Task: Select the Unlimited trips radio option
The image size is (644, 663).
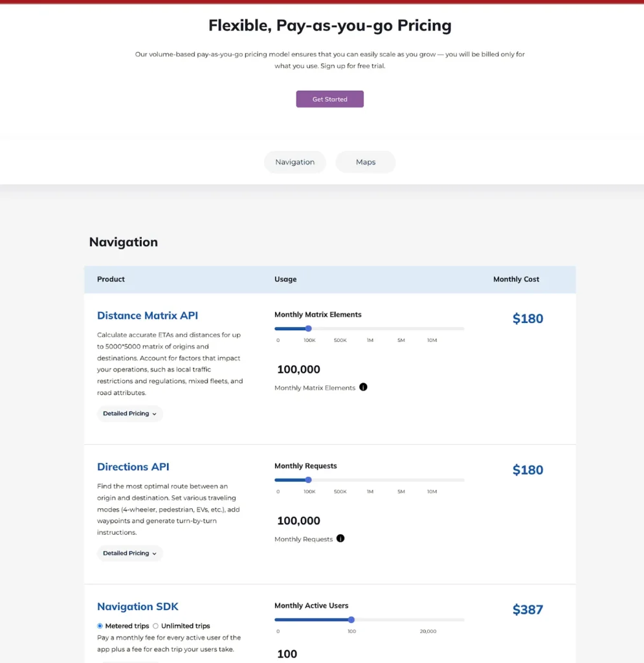Action: pos(155,626)
